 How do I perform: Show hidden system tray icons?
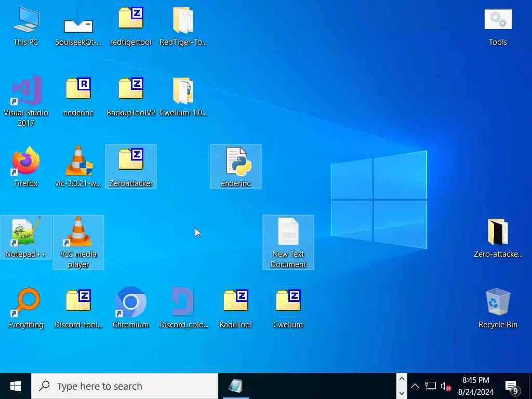coord(415,386)
